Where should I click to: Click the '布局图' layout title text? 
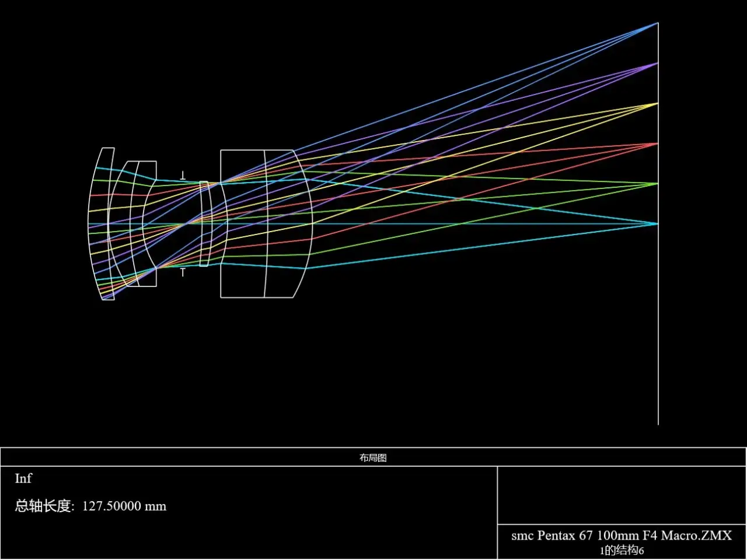(373, 458)
